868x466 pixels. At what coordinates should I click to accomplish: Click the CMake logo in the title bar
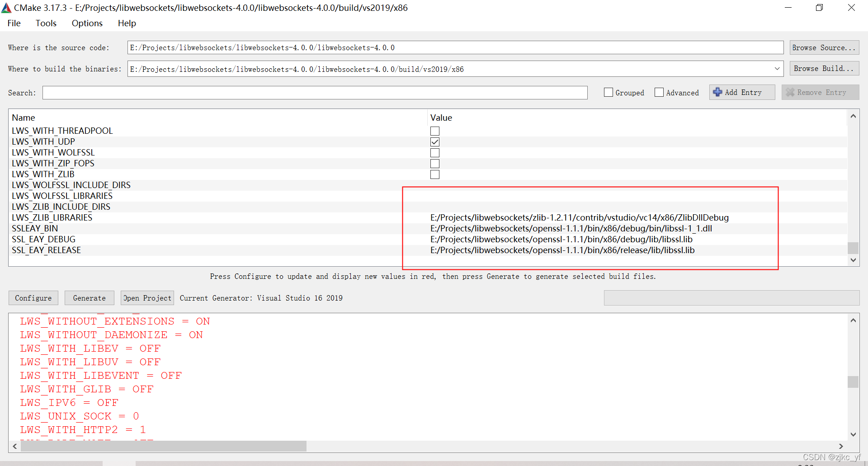point(6,7)
